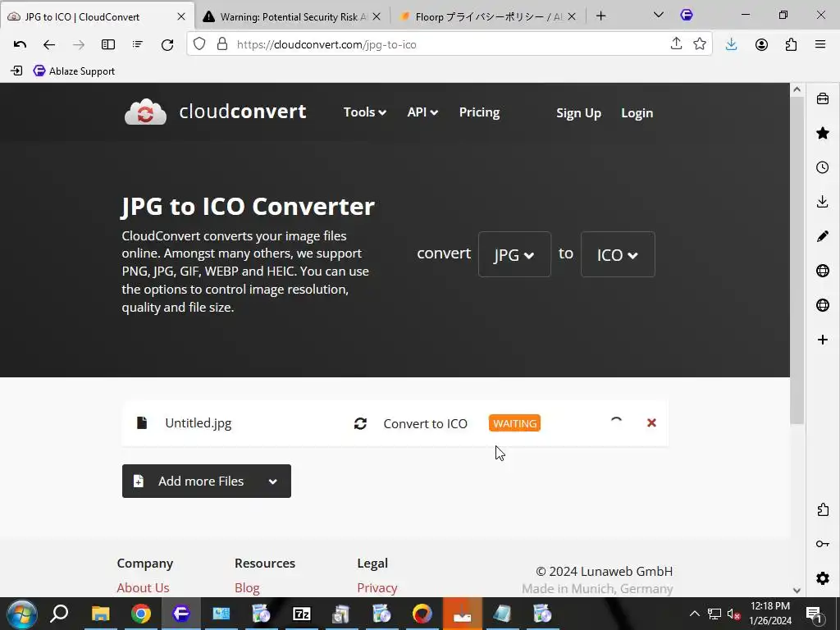This screenshot has height=630, width=840.
Task: Click scrollbar down arrow
Action: (x=797, y=591)
